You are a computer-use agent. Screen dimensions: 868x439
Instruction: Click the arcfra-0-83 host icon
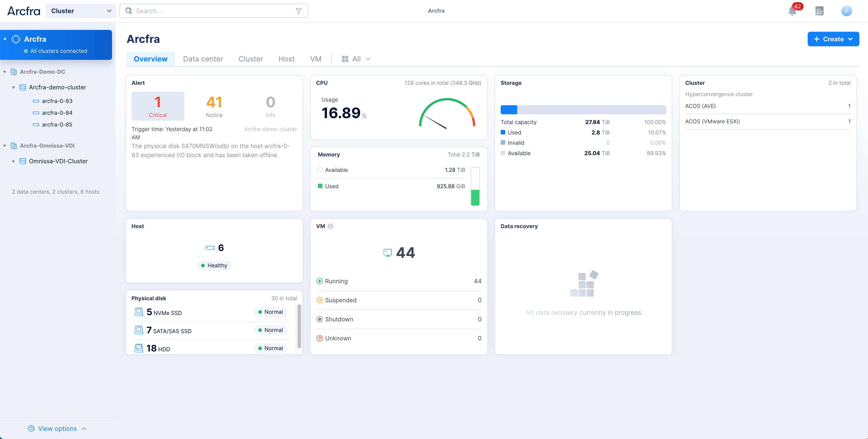[x=36, y=101]
